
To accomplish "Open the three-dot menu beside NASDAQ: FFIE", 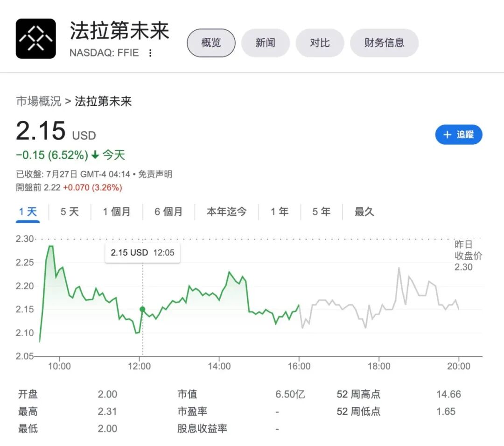I will click(150, 53).
